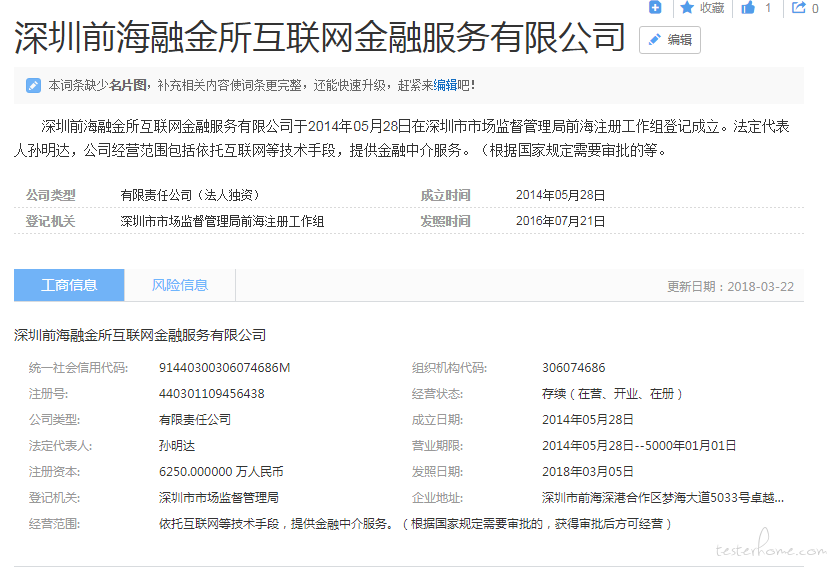Viewport: 828px width, 568px height.
Task: Click 有限责任公司（法人独资）company type value
Action: (191, 195)
